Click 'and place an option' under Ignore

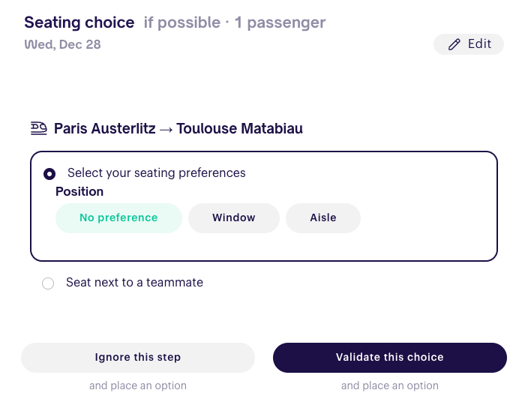[x=138, y=385]
